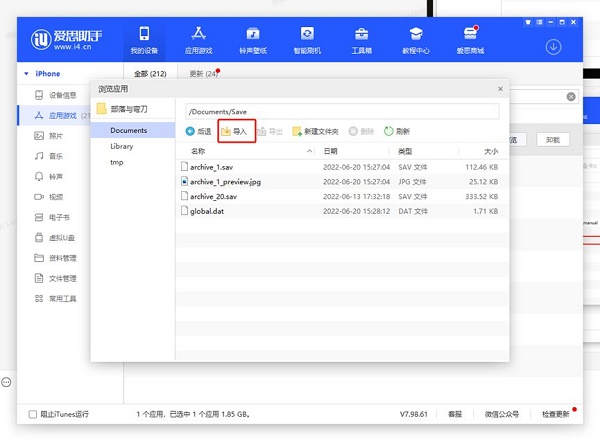Screen dimensions: 600x441
Task: Open the 我的设备 device tab icon
Action: (144, 40)
